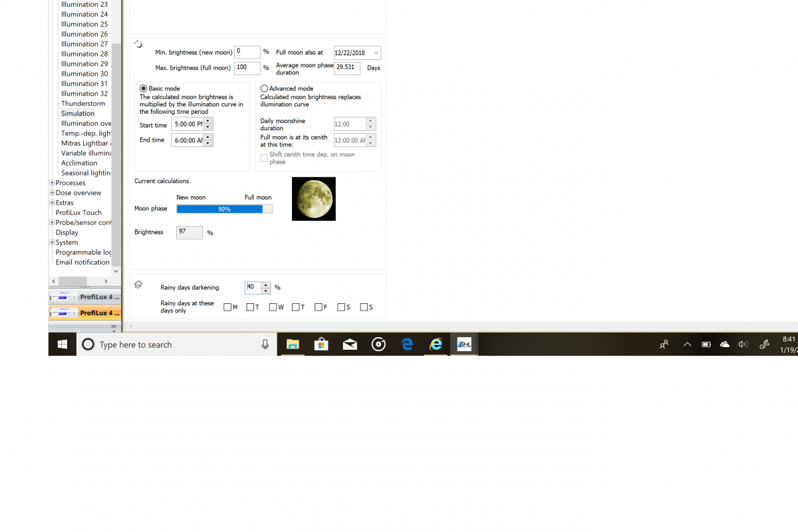Switch to the GHL app taskbar icon
This screenshot has height=532, width=798.
click(x=464, y=344)
